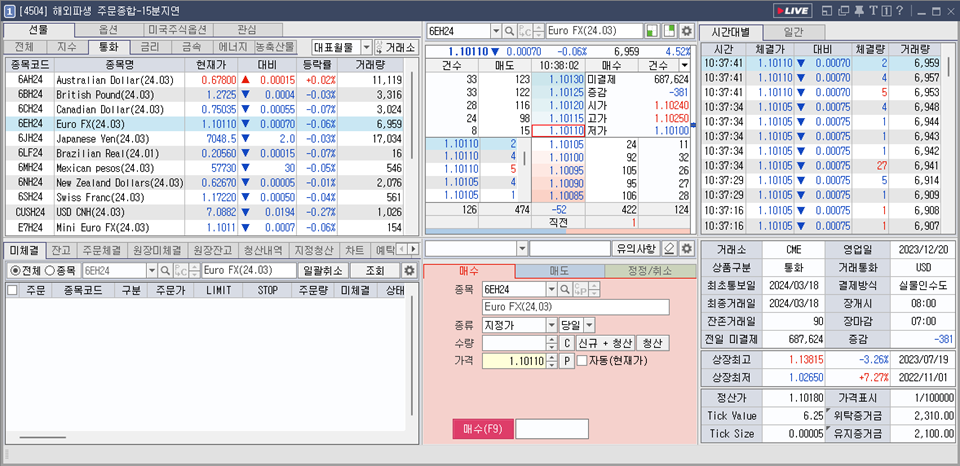This screenshot has width=960, height=466.
Task: Click the window number 1 icon at title left
Action: [10, 10]
